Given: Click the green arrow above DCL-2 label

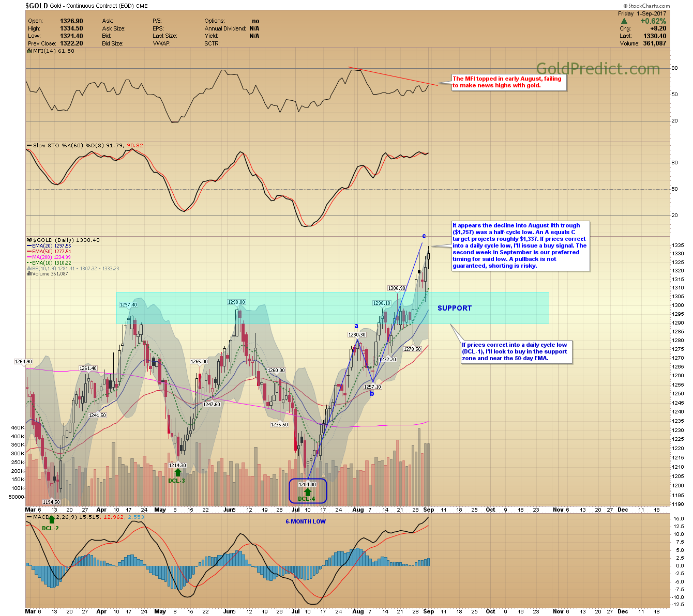Looking at the screenshot, I should pos(51,520).
